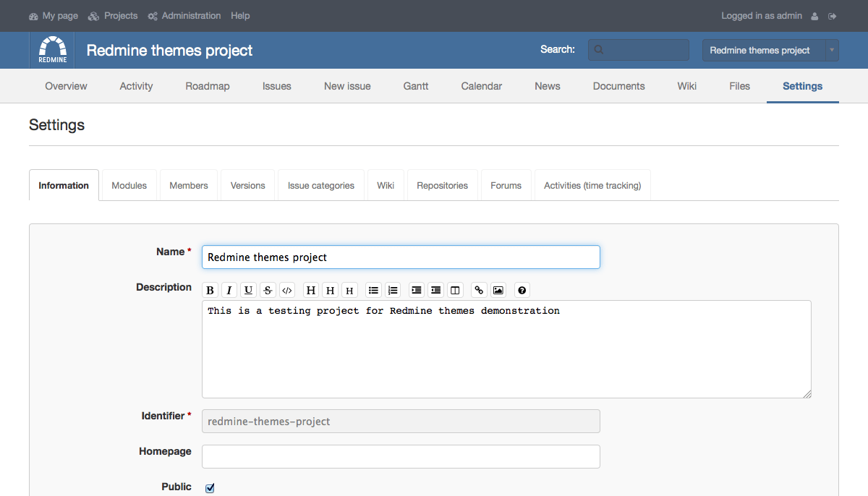Image resolution: width=868 pixels, height=496 pixels.
Task: Insert the medium heading (second H button)
Action: [331, 290]
